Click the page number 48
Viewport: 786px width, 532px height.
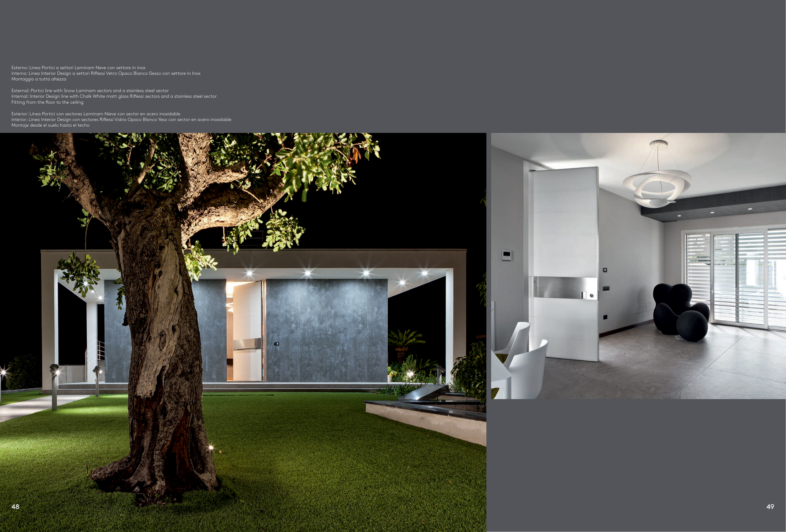click(15, 507)
